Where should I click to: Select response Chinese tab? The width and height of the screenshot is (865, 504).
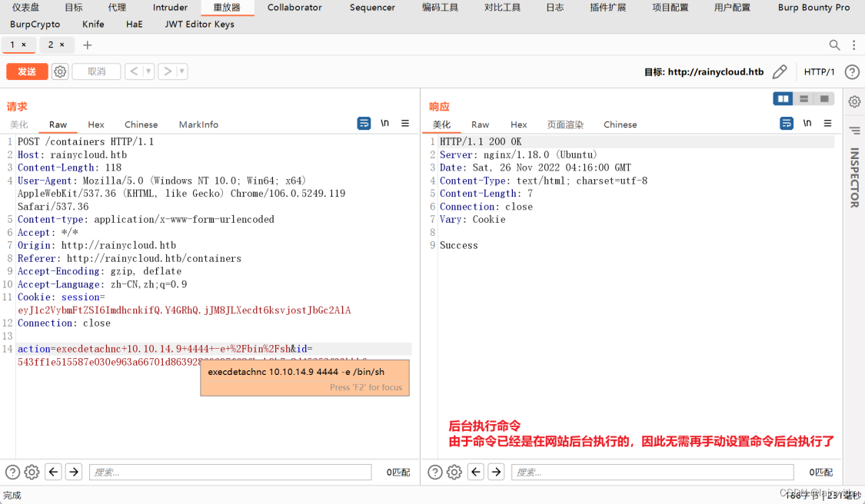pyautogui.click(x=620, y=124)
